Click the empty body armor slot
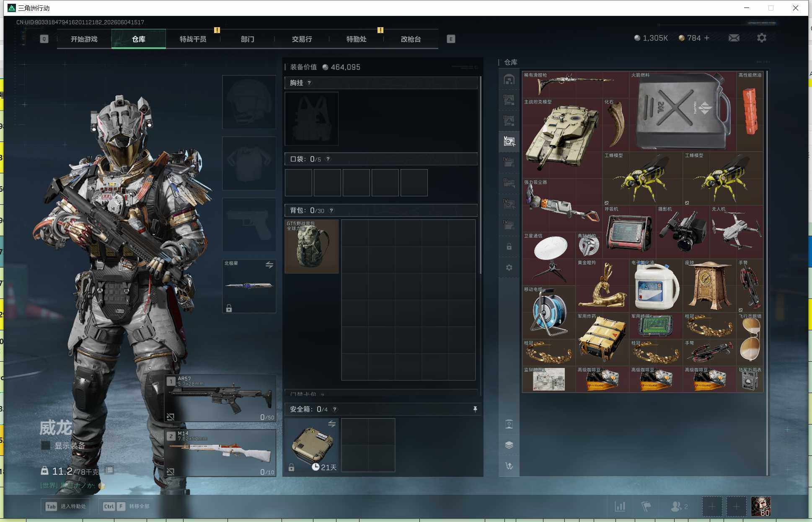The width and height of the screenshot is (812, 522). click(249, 163)
